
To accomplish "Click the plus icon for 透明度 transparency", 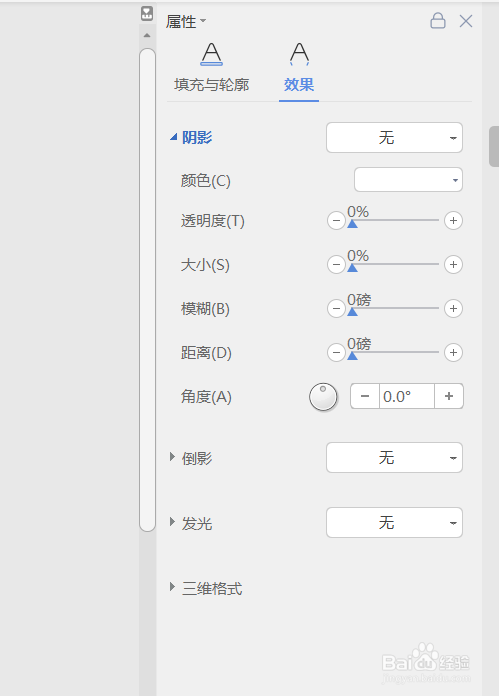I will 453,221.
